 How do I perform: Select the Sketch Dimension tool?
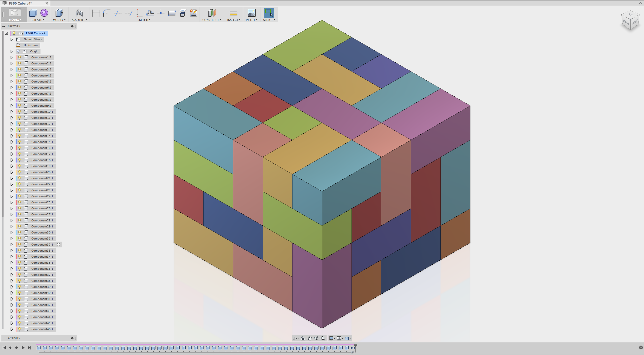(96, 13)
